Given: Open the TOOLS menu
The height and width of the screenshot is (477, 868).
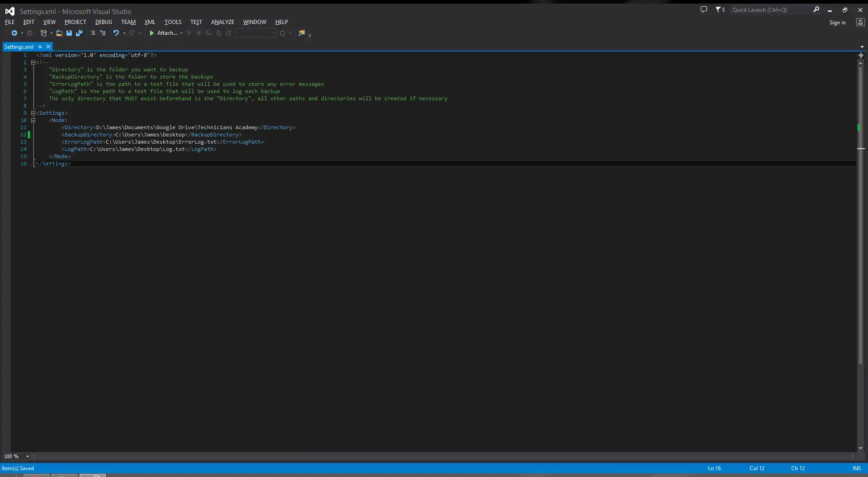Looking at the screenshot, I should pyautogui.click(x=173, y=22).
